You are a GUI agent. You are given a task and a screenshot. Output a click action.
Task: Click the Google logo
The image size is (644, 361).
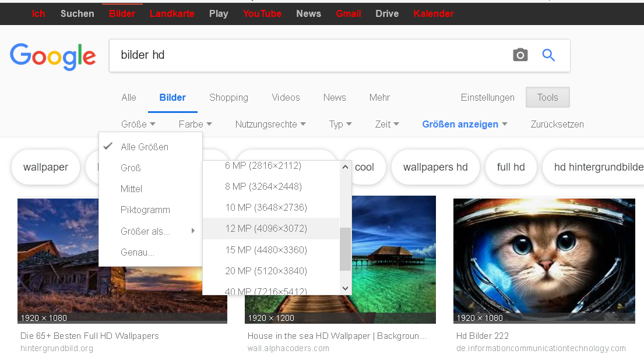click(53, 56)
